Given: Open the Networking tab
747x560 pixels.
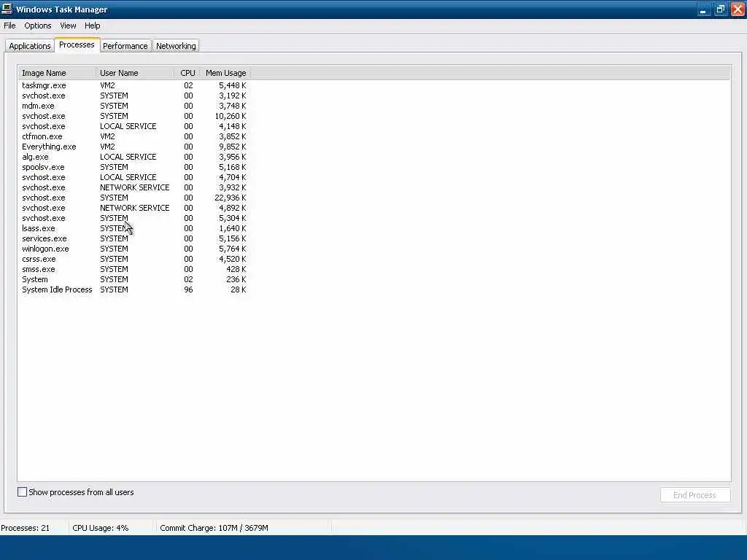Looking at the screenshot, I should pyautogui.click(x=176, y=46).
